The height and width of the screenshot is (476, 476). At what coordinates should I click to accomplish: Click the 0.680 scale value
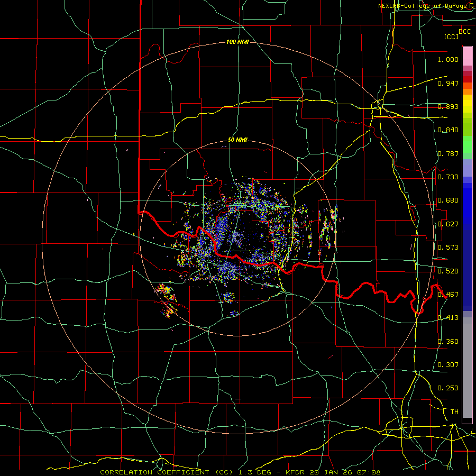[448, 200]
